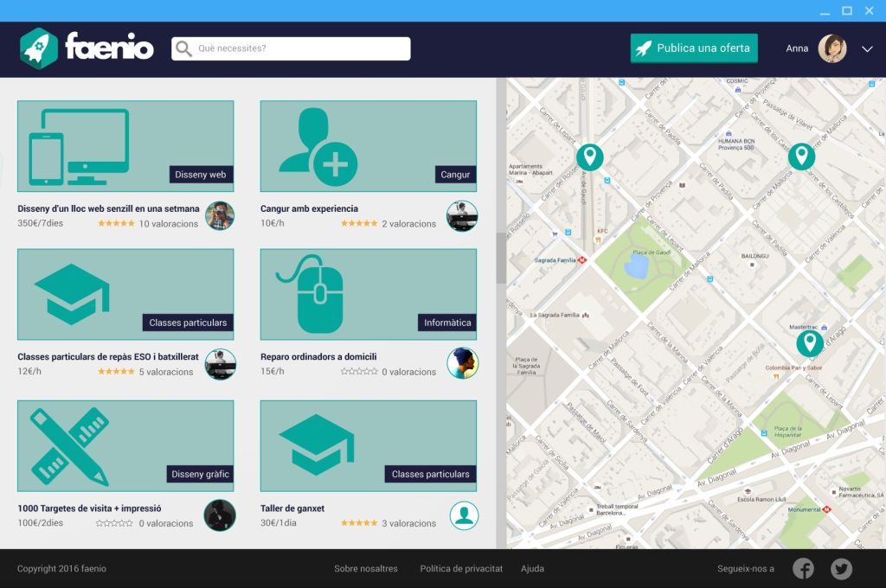Open Reparo ordinadors a domicili title

click(318, 357)
